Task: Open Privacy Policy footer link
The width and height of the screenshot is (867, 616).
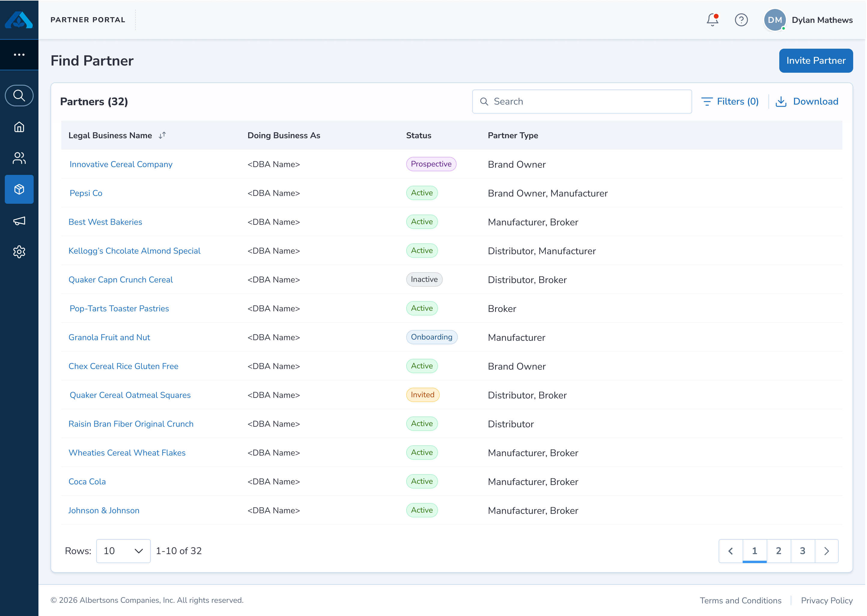Action: tap(827, 600)
